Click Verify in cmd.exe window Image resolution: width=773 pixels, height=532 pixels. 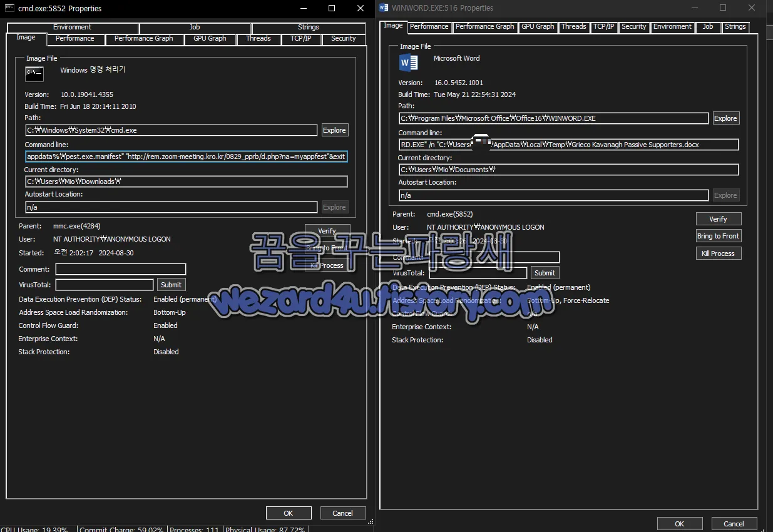coord(327,231)
